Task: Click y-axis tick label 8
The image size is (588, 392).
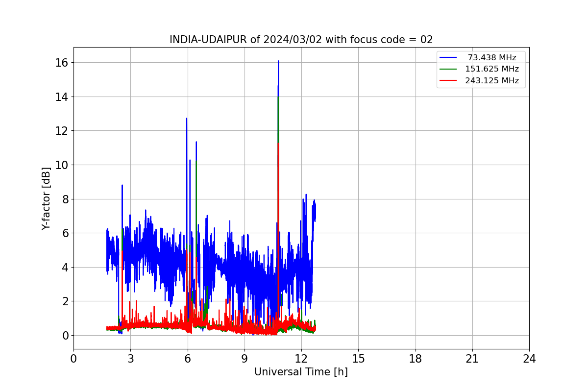Action: pos(64,199)
